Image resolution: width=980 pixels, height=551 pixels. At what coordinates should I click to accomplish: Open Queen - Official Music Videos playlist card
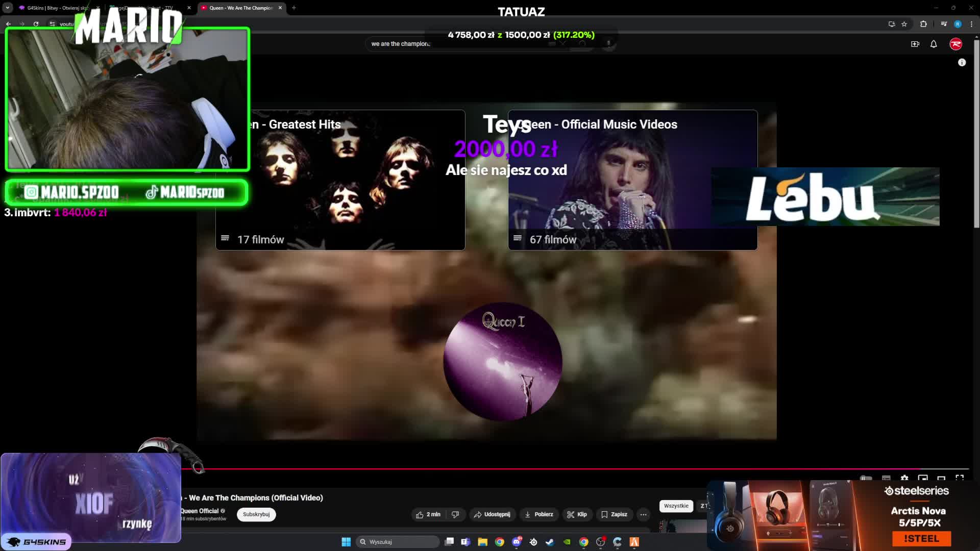pyautogui.click(x=633, y=180)
